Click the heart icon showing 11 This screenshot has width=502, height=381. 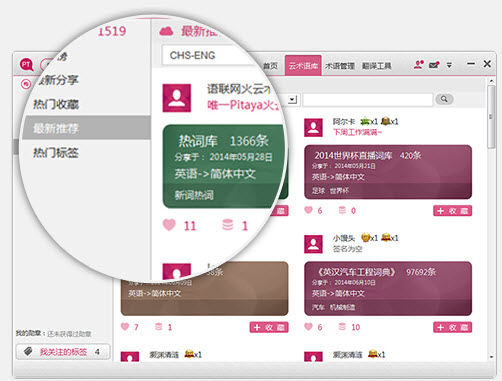[169, 225]
